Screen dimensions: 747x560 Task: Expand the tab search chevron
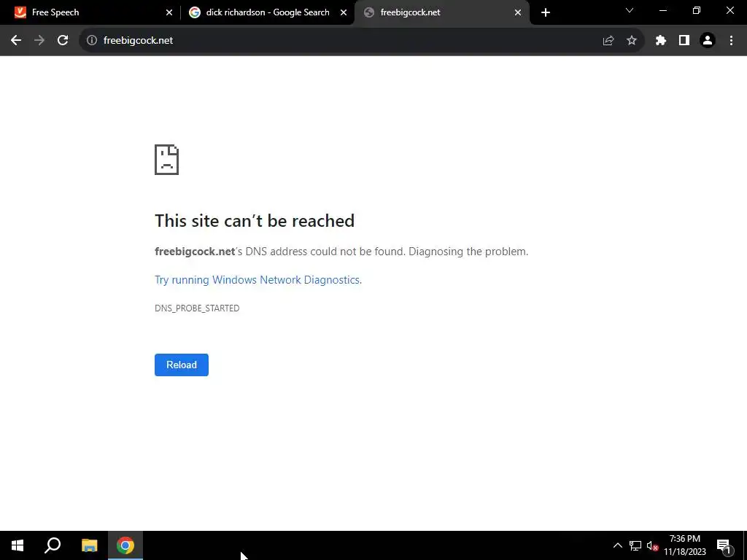(x=630, y=10)
